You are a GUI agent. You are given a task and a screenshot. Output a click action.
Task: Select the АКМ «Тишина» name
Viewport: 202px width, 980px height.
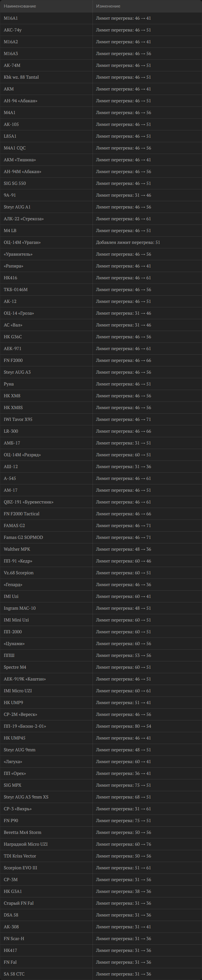(20, 160)
